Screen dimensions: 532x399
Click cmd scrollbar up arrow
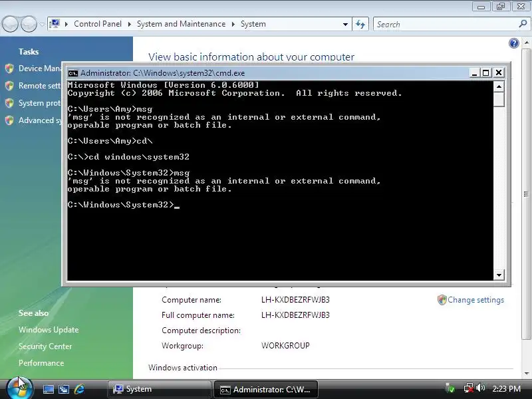point(499,86)
